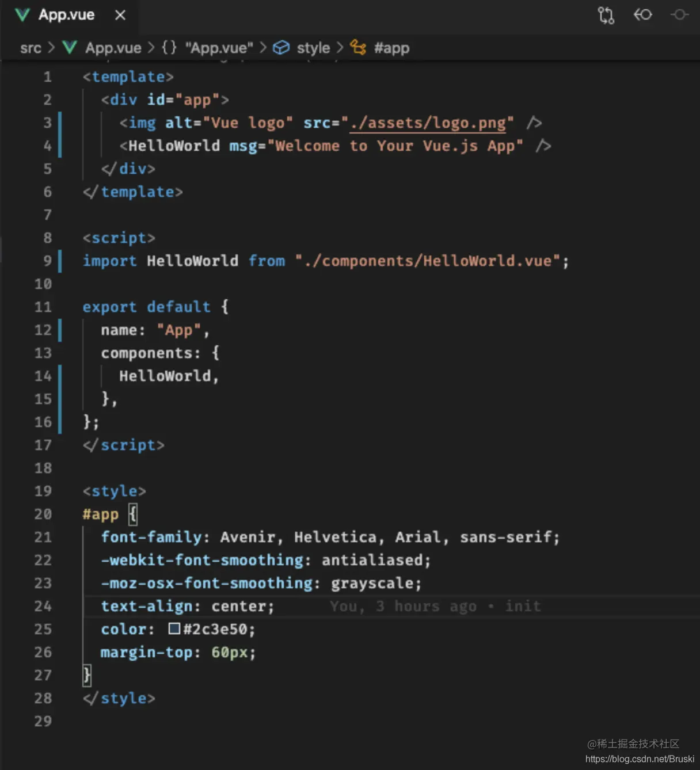700x770 pixels.
Task: Click the src breadcrumb segment
Action: click(31, 48)
